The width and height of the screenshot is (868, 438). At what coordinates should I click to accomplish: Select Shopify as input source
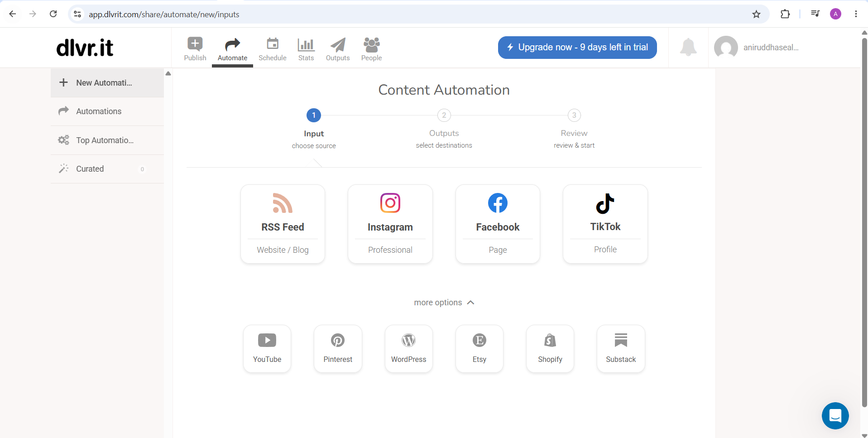tap(550, 349)
